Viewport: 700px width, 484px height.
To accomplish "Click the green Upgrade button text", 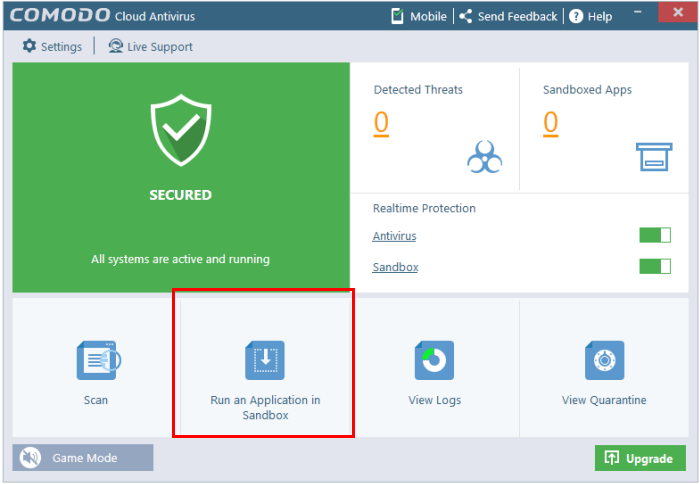I will point(649,459).
